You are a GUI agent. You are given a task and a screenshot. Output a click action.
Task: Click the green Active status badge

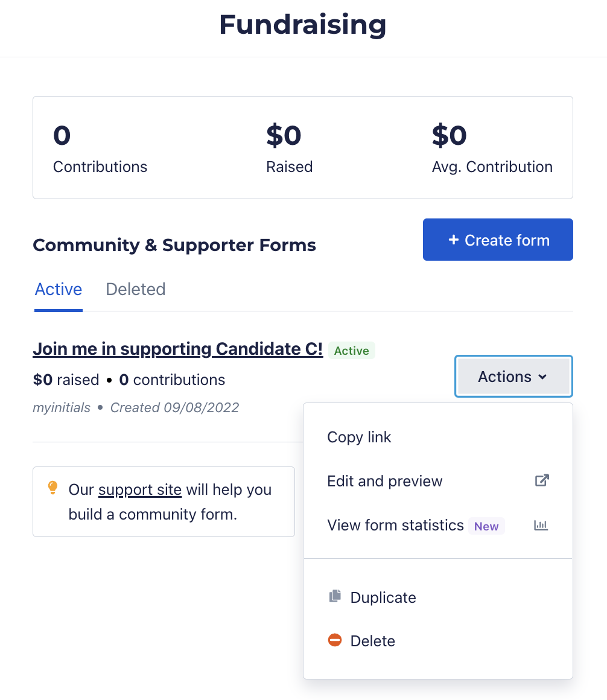(352, 351)
